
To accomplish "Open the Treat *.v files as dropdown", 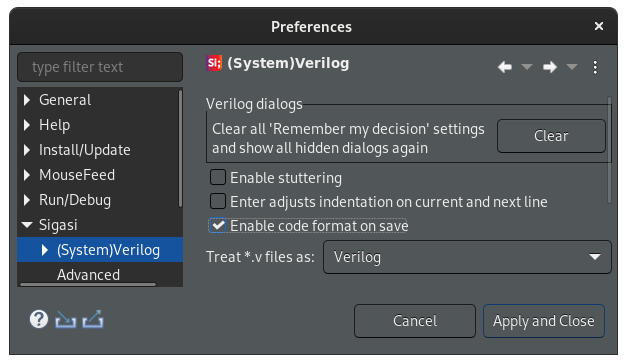I will [x=467, y=257].
